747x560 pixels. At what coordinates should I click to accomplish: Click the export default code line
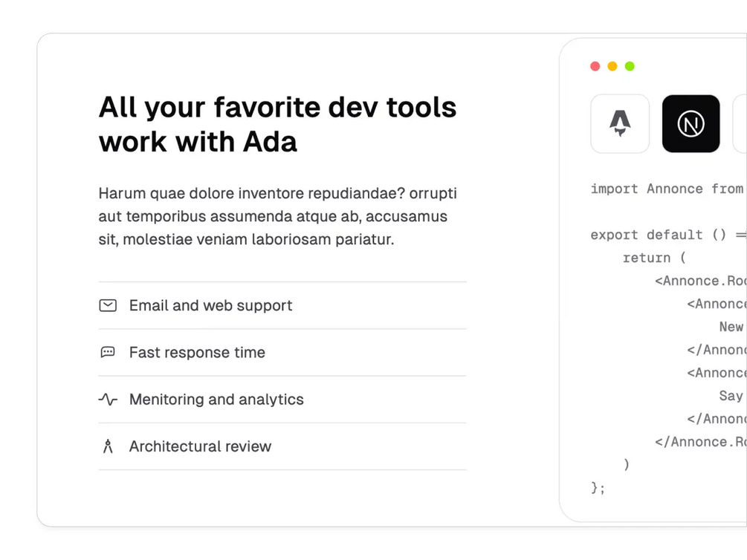tap(667, 235)
